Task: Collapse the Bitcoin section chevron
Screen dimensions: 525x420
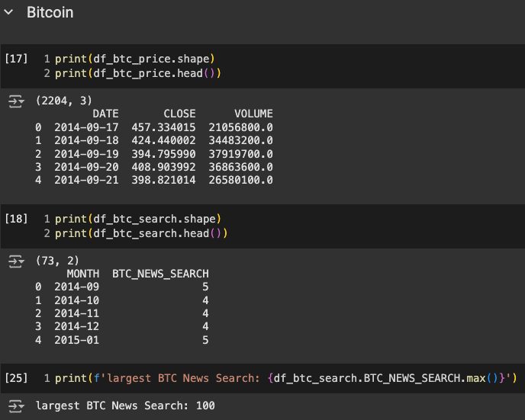Action: click(8, 12)
